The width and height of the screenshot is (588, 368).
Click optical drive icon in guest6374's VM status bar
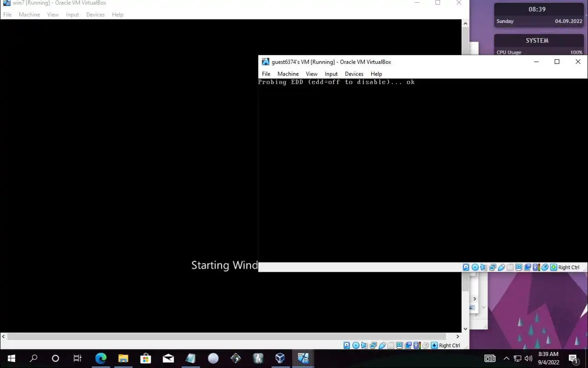point(475,267)
